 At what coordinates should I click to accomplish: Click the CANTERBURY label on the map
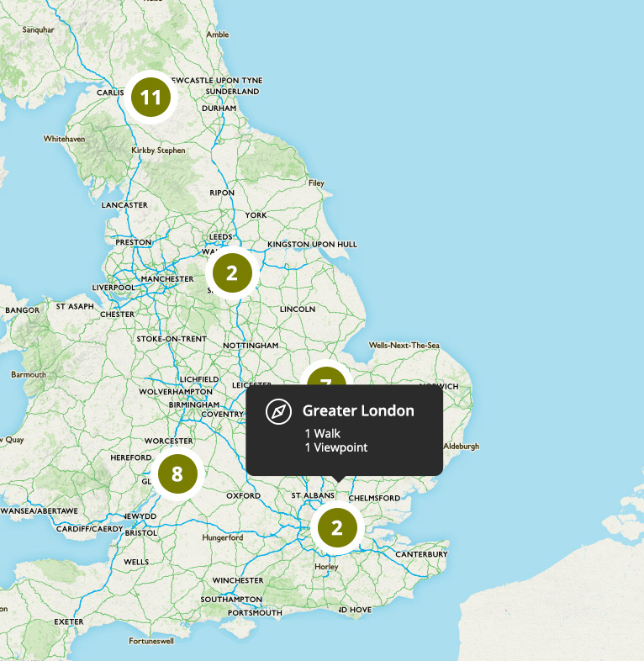pos(421,554)
